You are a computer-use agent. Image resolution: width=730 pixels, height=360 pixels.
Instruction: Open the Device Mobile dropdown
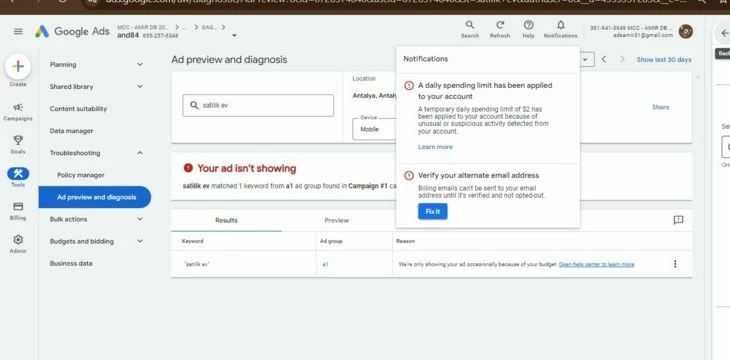(374, 129)
